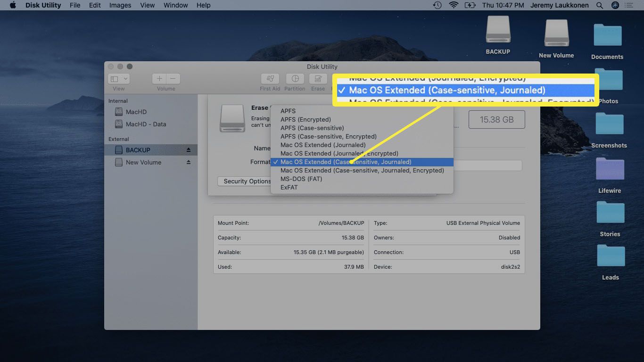Image resolution: width=644 pixels, height=362 pixels.
Task: Click the Time Machine menu bar icon
Action: tap(438, 5)
